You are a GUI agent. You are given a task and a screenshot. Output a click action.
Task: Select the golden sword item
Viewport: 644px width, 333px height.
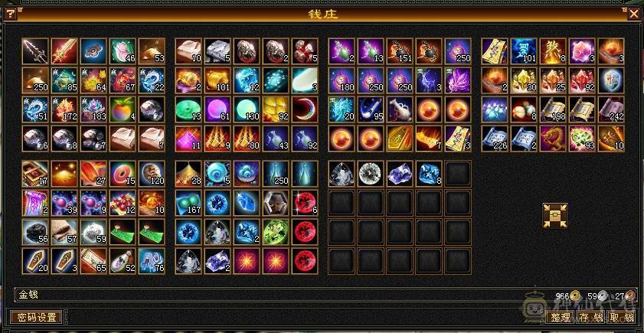click(x=64, y=51)
